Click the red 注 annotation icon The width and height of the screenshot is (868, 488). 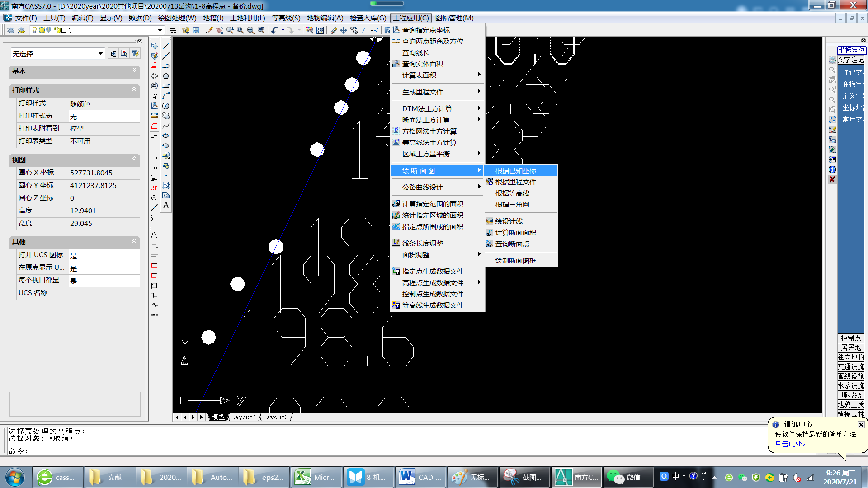click(154, 126)
